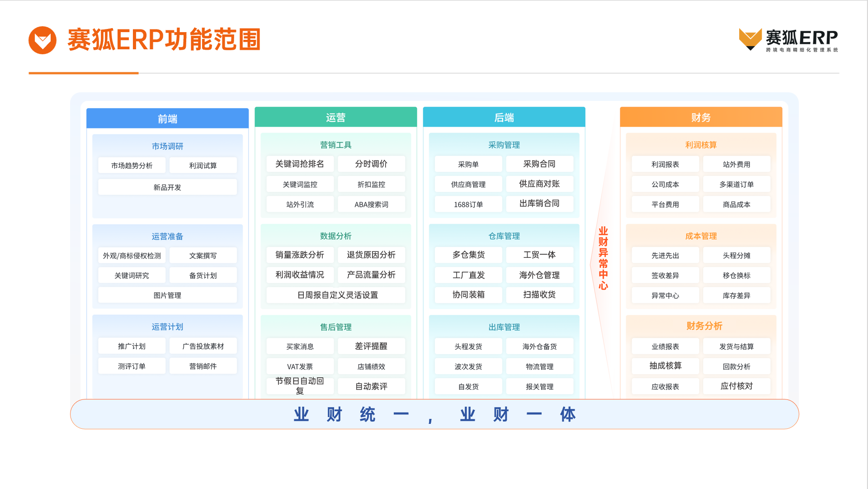Open the 新品开发 box
The image size is (868, 489).
click(x=167, y=187)
